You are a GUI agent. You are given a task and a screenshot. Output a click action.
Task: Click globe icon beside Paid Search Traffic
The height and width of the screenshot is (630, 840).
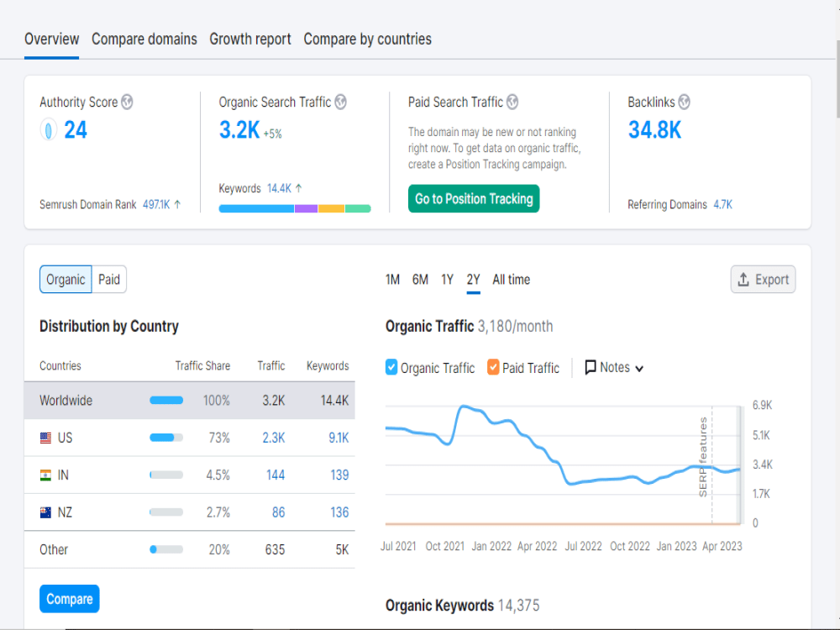pyautogui.click(x=512, y=102)
